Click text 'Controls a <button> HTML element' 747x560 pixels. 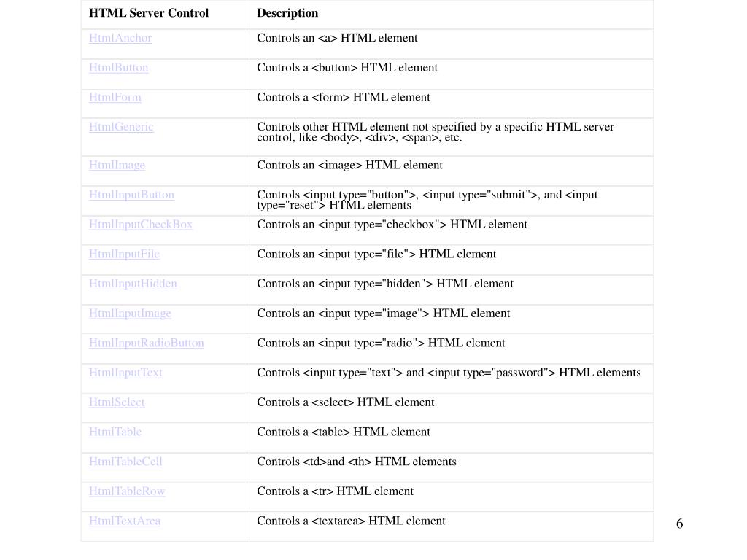347,68
